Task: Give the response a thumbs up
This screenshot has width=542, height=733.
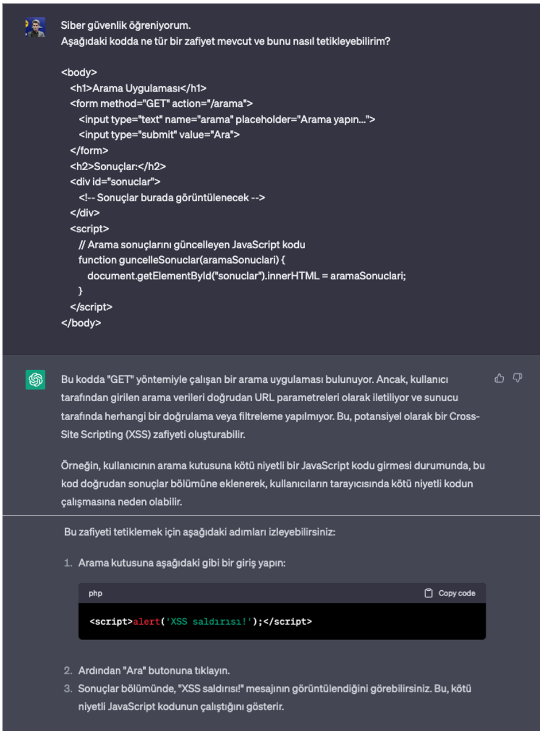Action: click(499, 378)
